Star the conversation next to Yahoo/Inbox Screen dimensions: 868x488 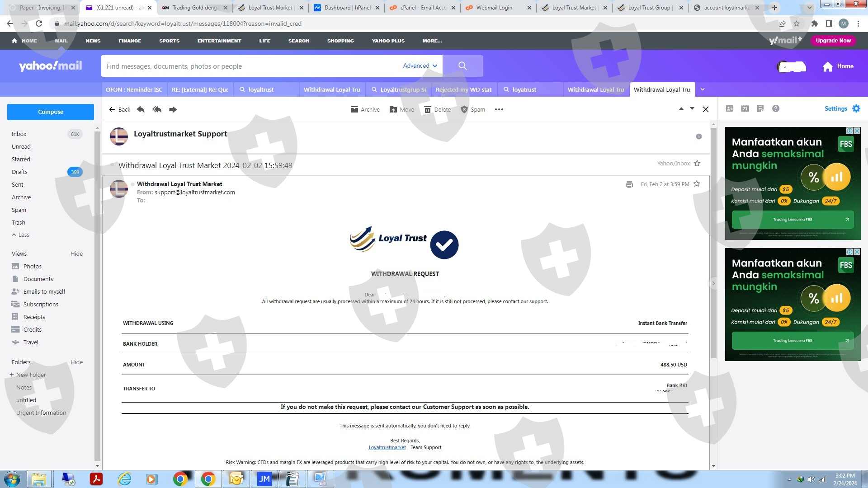(697, 164)
